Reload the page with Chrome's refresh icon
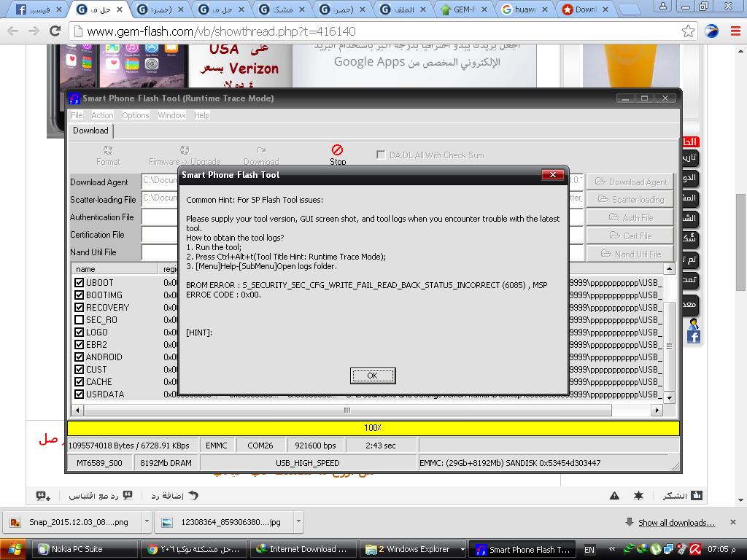 [x=55, y=31]
